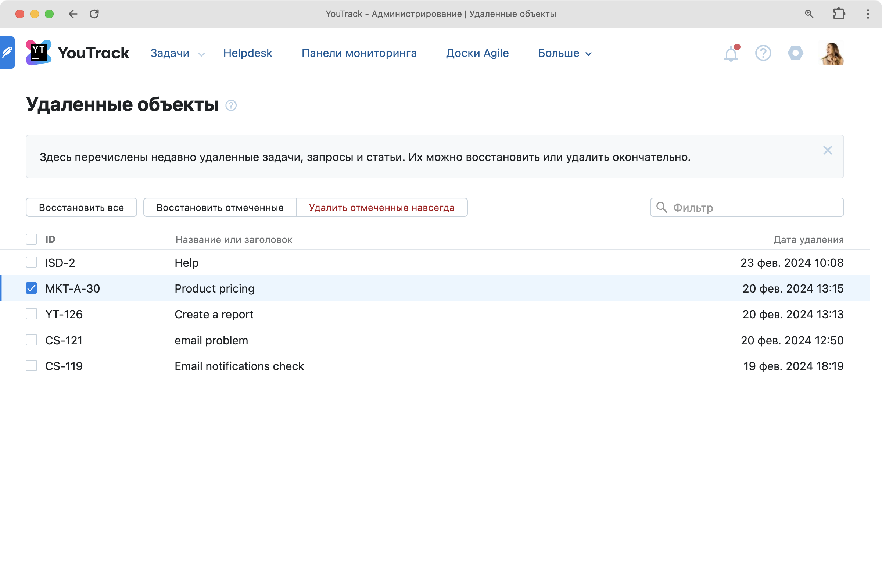Open Доски Agile section
The width and height of the screenshot is (882, 588).
pos(477,53)
